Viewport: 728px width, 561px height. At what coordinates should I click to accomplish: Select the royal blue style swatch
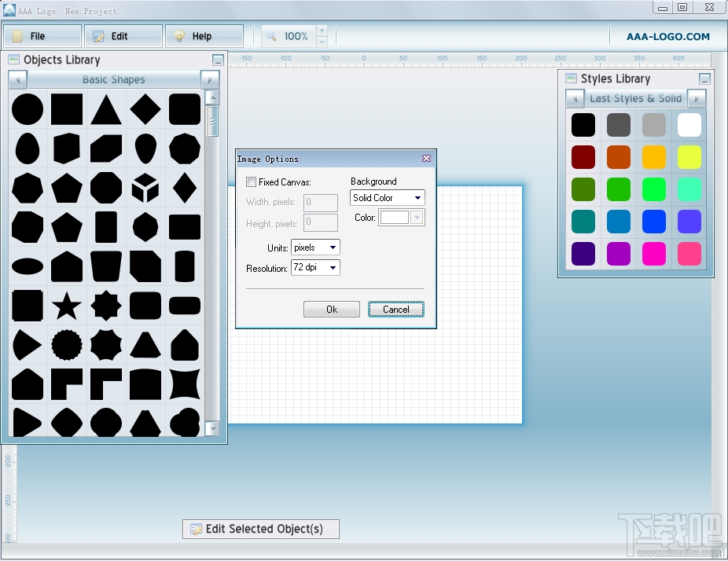pos(654,222)
